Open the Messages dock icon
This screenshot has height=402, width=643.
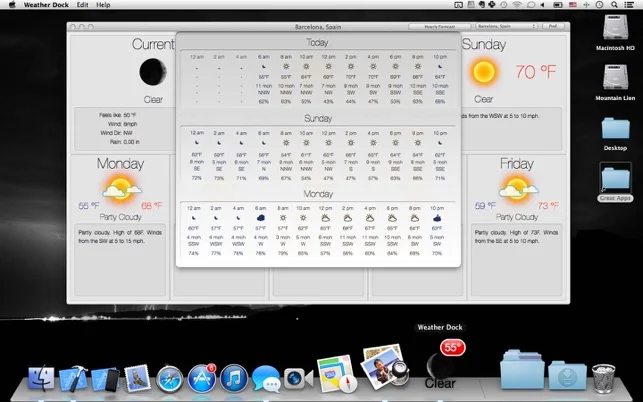266,379
